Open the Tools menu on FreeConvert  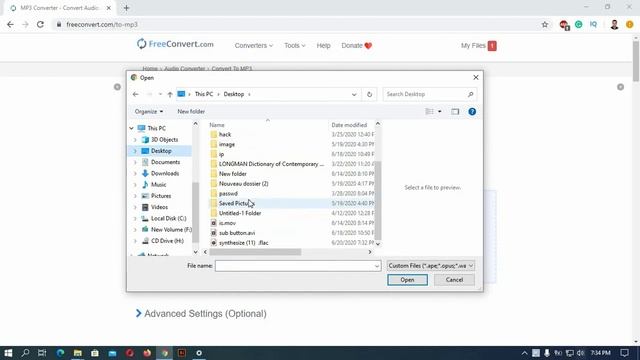295,46
